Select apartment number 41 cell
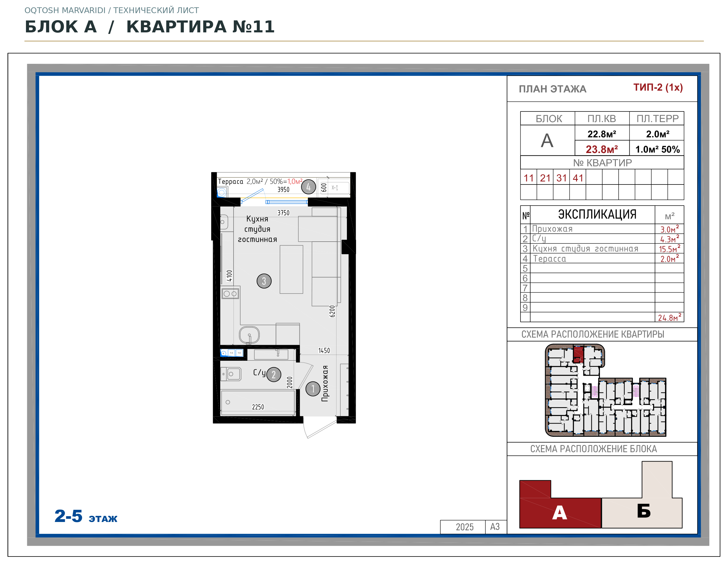Viewport: 728px width, 562px height. tap(578, 178)
